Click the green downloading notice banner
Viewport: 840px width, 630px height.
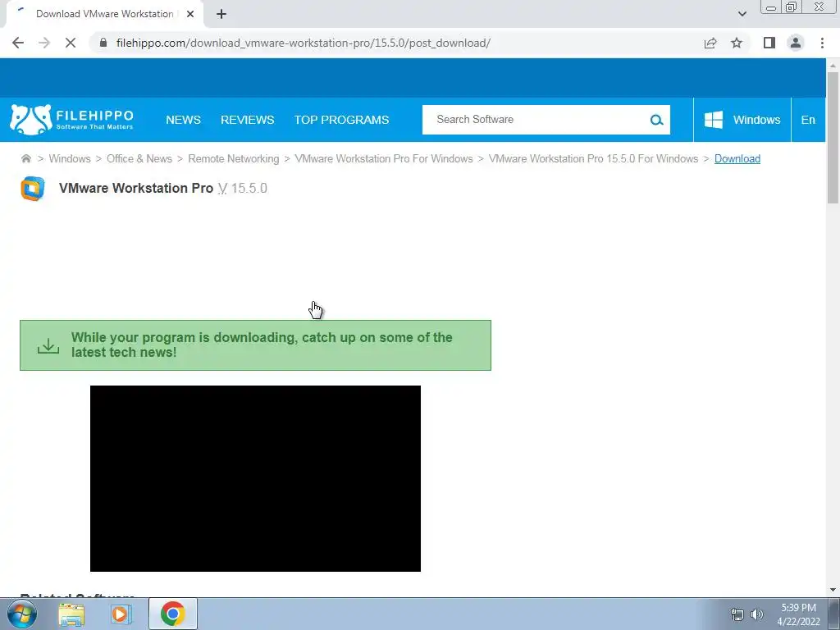point(256,345)
